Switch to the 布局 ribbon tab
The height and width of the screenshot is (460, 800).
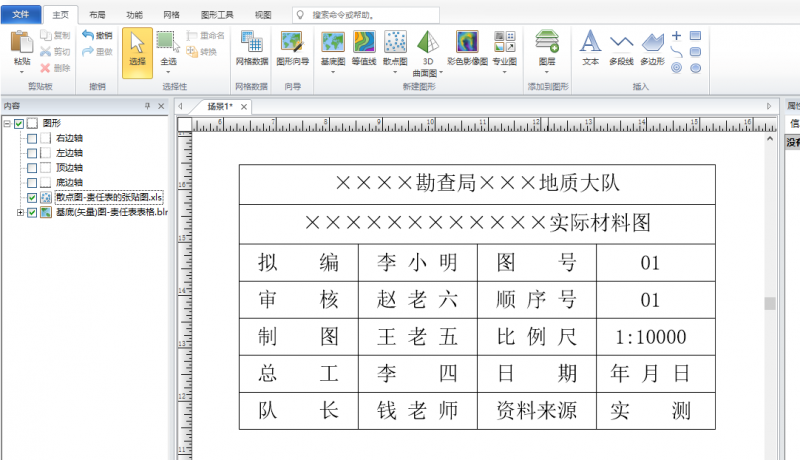coord(96,15)
